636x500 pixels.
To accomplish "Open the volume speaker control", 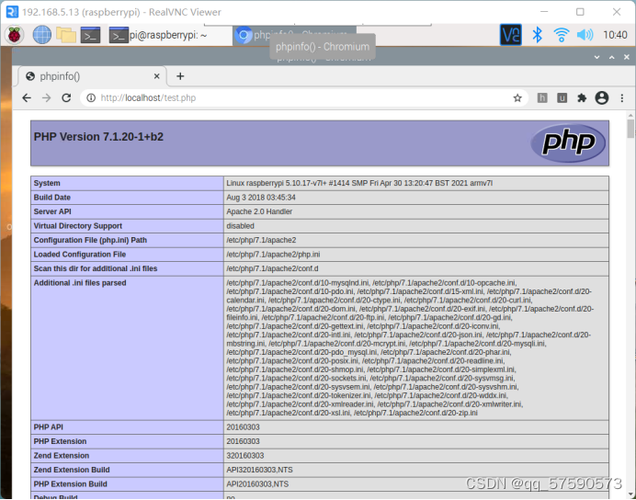I will [584, 35].
